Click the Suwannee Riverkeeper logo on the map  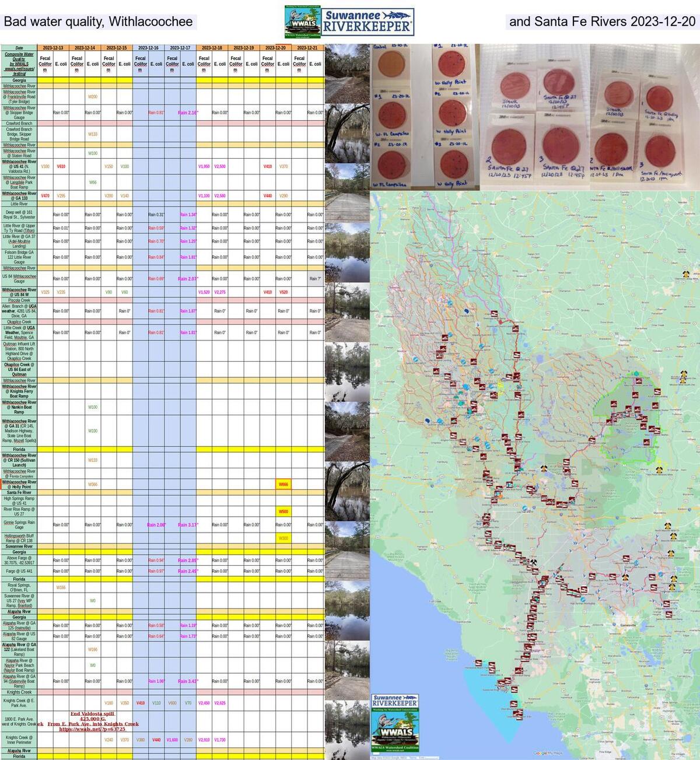(x=395, y=701)
